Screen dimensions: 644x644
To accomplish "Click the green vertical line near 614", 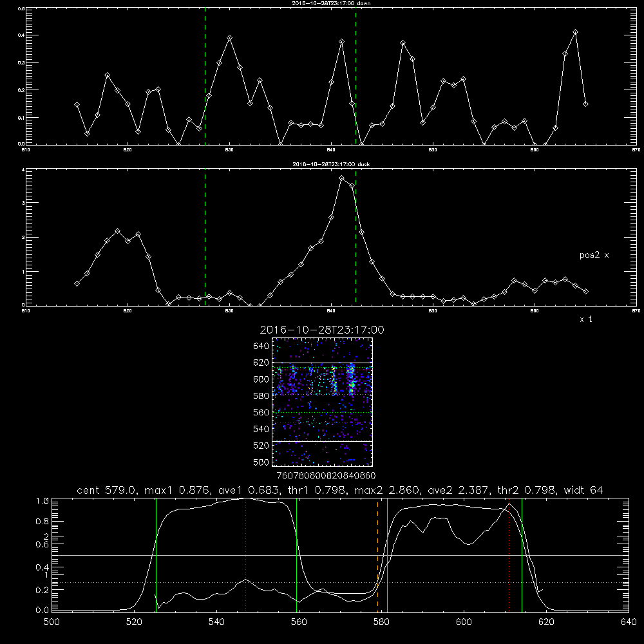I will [522, 554].
